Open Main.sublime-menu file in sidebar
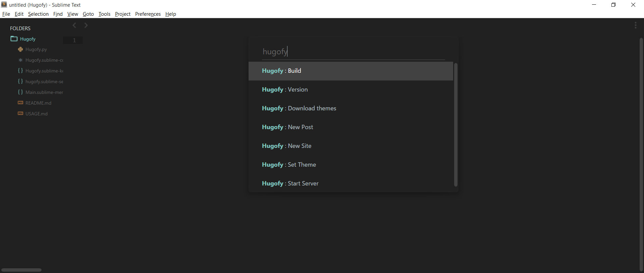Screen dimensions: 644x273 click(x=44, y=92)
